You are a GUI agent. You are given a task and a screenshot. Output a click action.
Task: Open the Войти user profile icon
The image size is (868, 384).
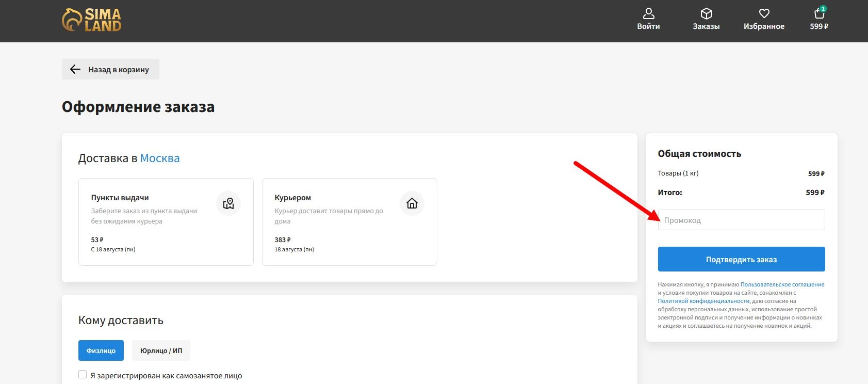click(648, 14)
